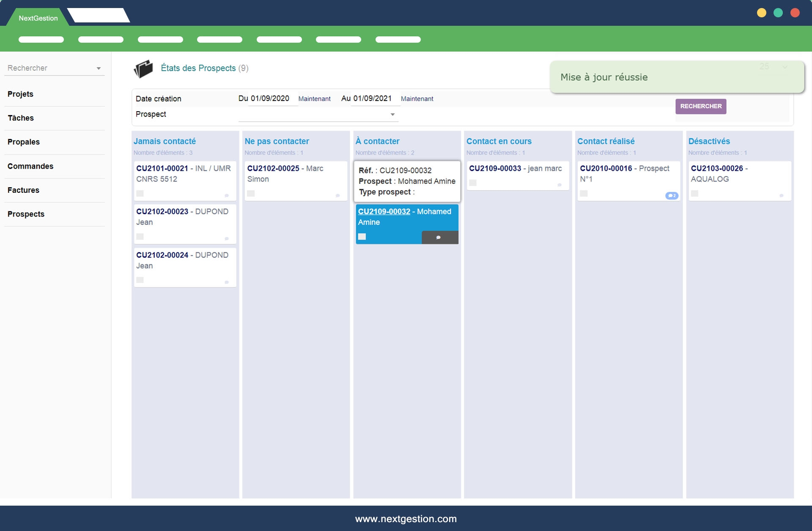The height and width of the screenshot is (531, 812).
Task: Open the CU2109-00032 reference link
Action: point(384,211)
